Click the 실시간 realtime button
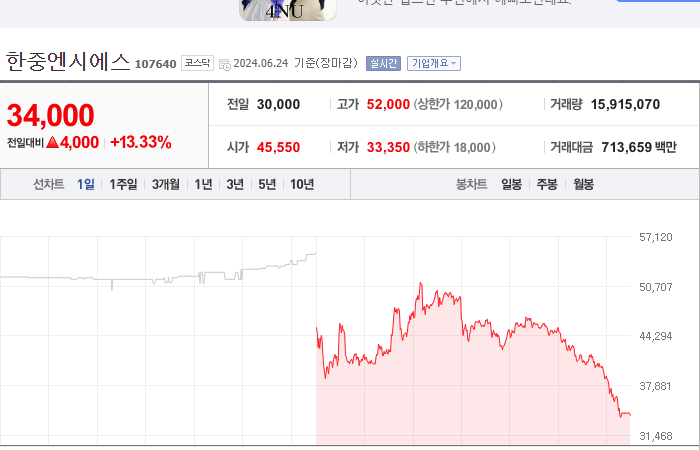The width and height of the screenshot is (700, 450). click(383, 63)
